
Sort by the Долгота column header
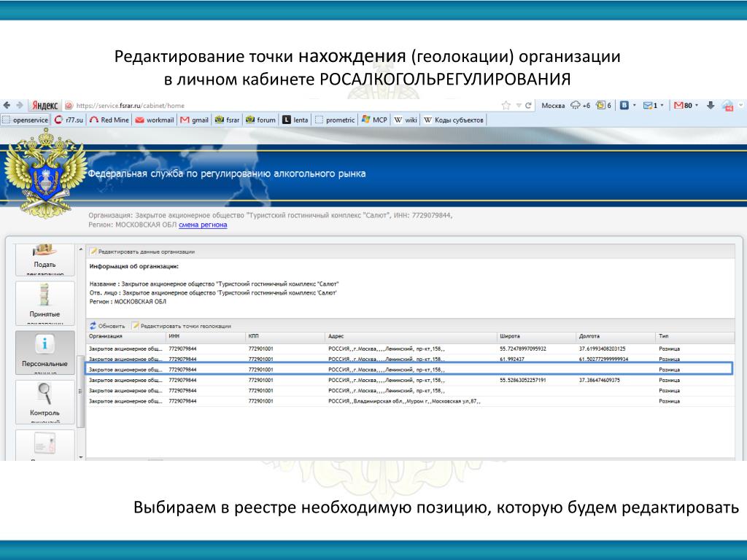pyautogui.click(x=615, y=336)
